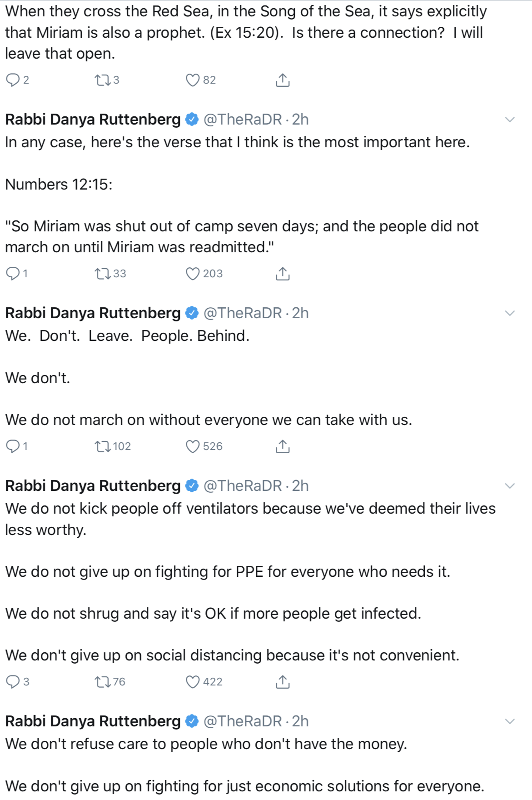Like the tweet with 82 likes
Viewport: 532px width, 800px height.
pyautogui.click(x=193, y=80)
